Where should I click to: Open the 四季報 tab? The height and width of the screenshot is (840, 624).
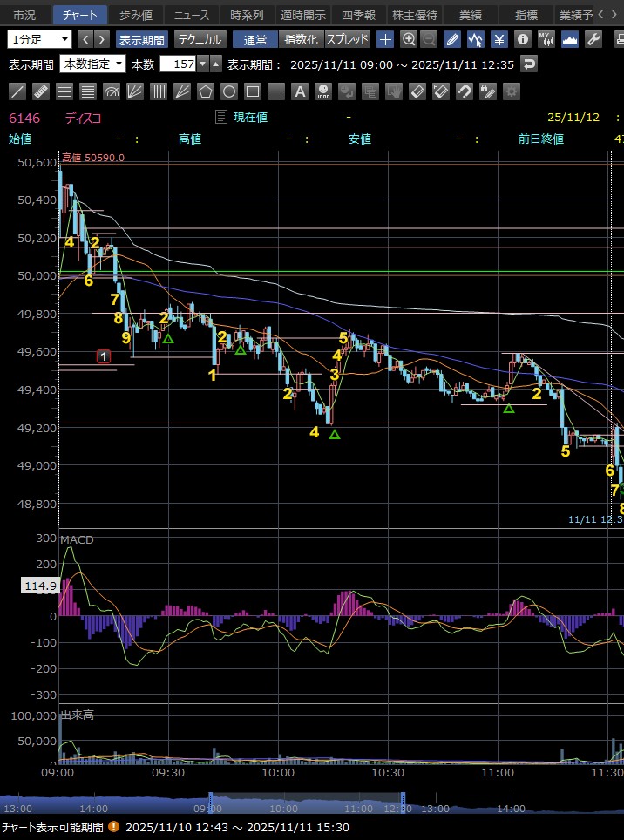pos(358,15)
